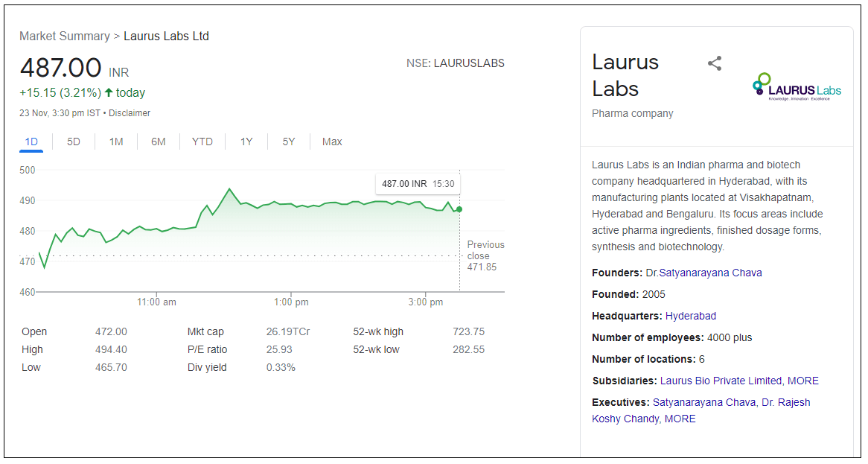The width and height of the screenshot is (868, 464).
Task: Click the 52-wk low value 282.55
Action: pyautogui.click(x=468, y=349)
